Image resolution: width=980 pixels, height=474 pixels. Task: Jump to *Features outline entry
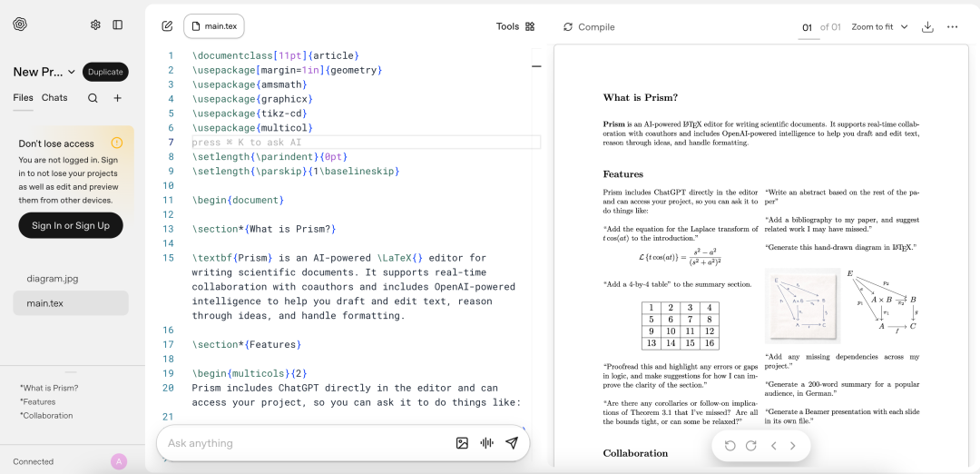[x=37, y=401]
